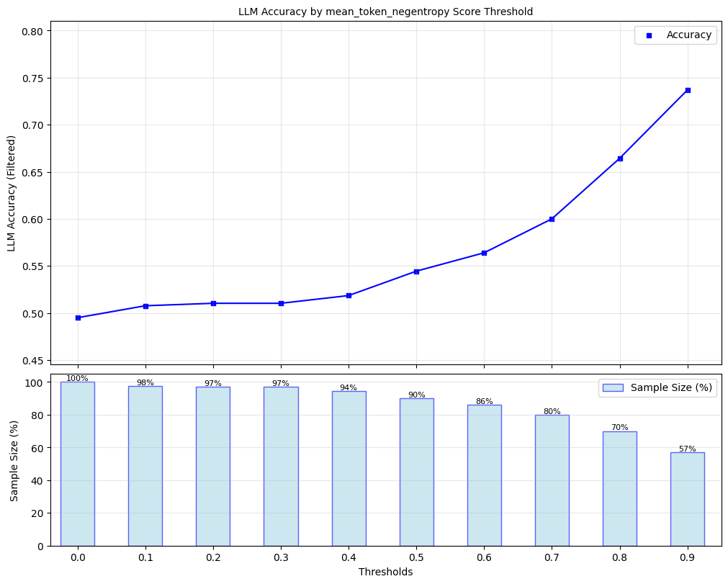Select the sample size bar labeled 70%
This screenshot has height=584, width=728.
(x=620, y=488)
